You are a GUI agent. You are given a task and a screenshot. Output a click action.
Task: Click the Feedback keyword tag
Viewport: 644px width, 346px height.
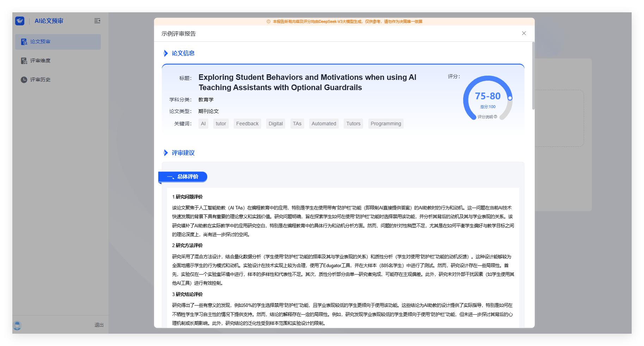pos(247,124)
